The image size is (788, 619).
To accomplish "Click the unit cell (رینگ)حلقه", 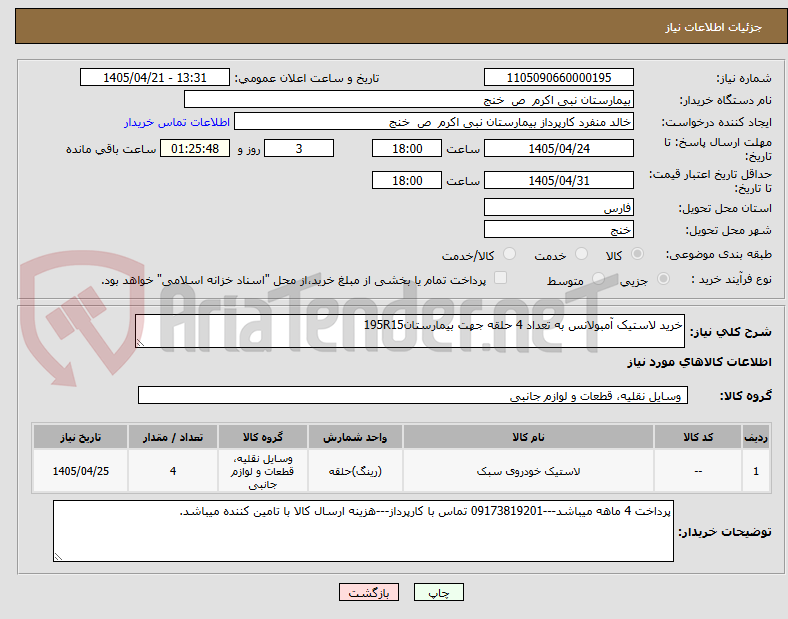I will [x=355, y=471].
